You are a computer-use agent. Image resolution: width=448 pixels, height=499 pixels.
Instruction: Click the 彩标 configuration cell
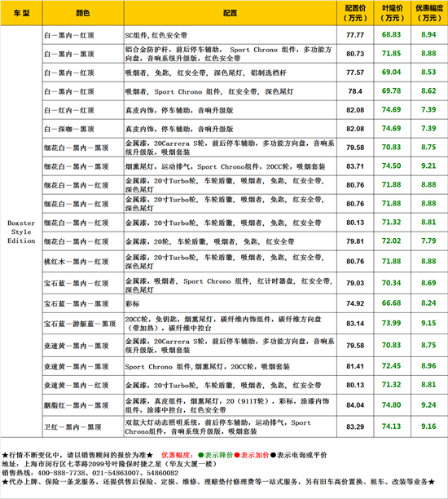pos(230,303)
